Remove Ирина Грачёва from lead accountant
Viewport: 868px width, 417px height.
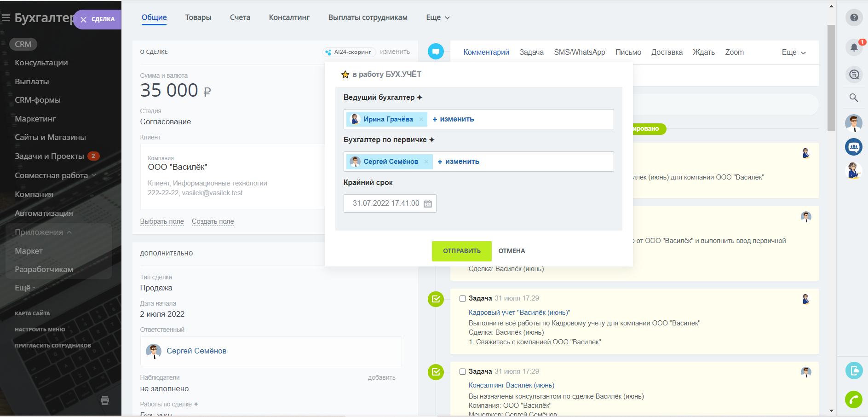(x=421, y=119)
